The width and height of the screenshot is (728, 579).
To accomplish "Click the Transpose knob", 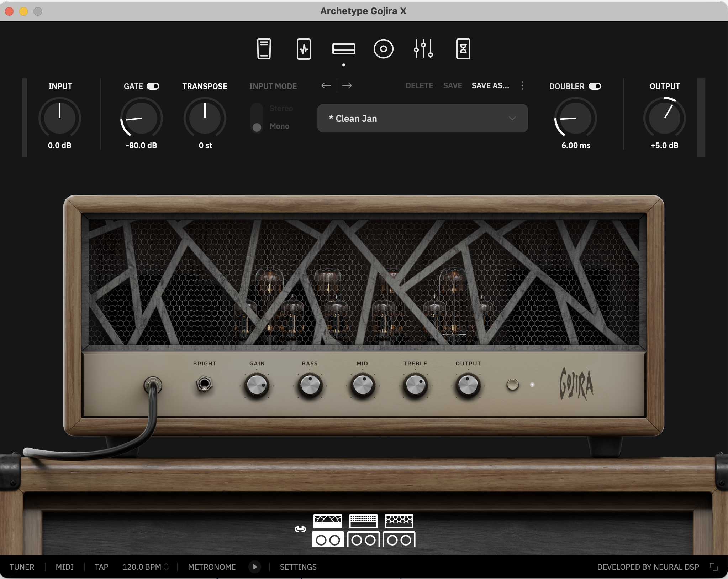I will [x=205, y=118].
